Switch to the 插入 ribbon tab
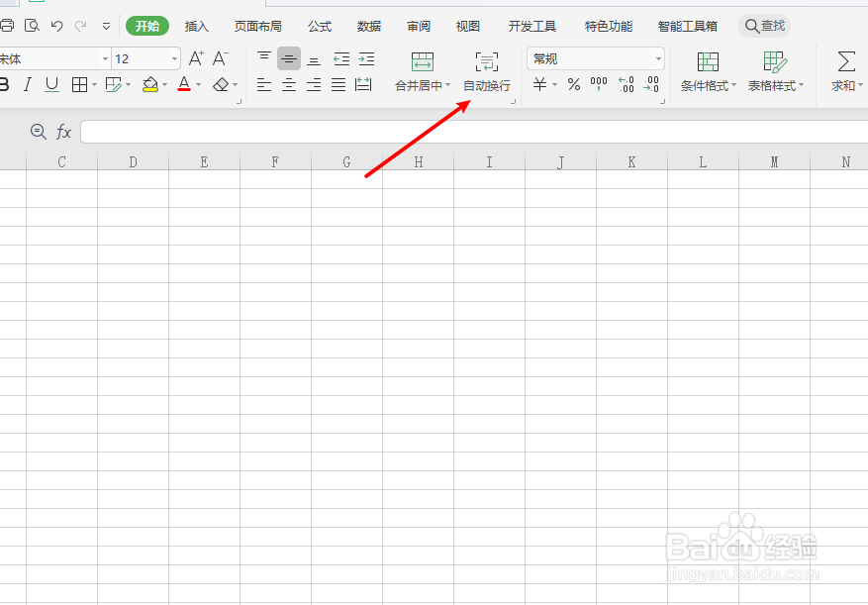The image size is (868, 605). [x=196, y=27]
